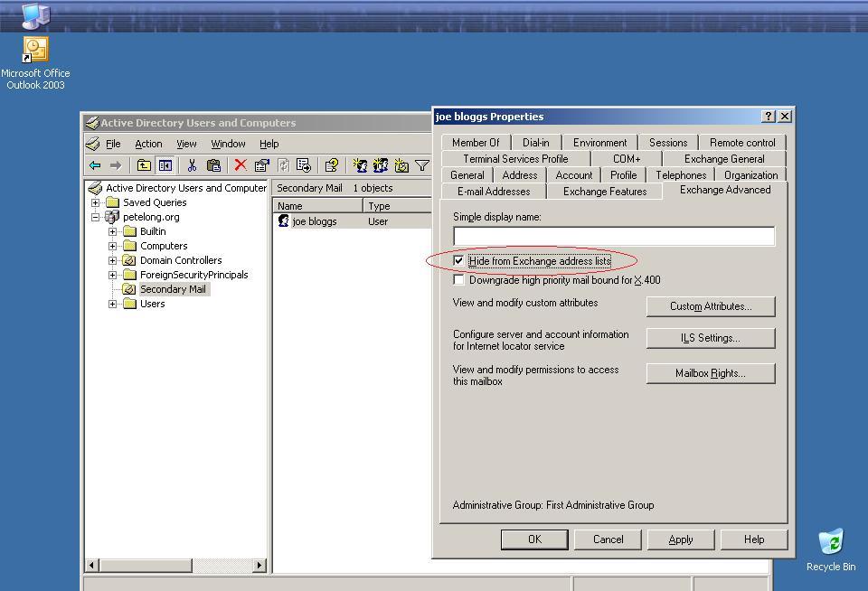Click OK in joe bloggs Properties

[534, 539]
